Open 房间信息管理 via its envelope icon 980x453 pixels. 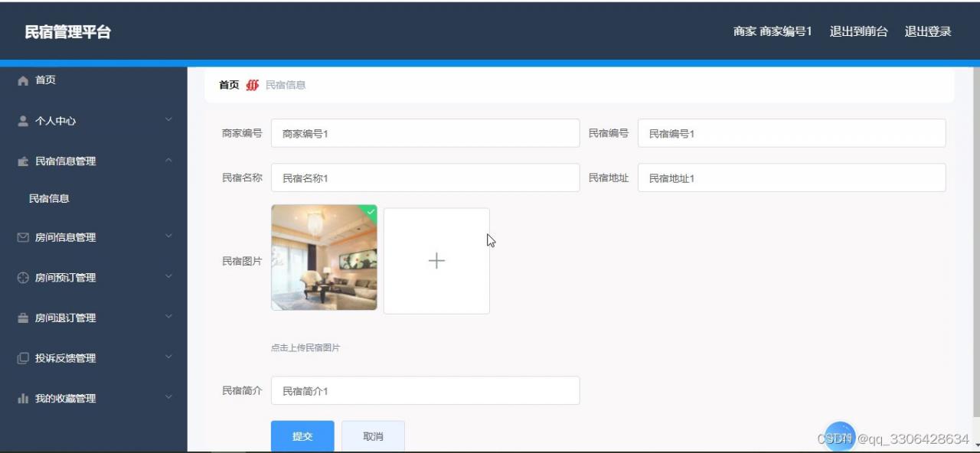(x=23, y=237)
